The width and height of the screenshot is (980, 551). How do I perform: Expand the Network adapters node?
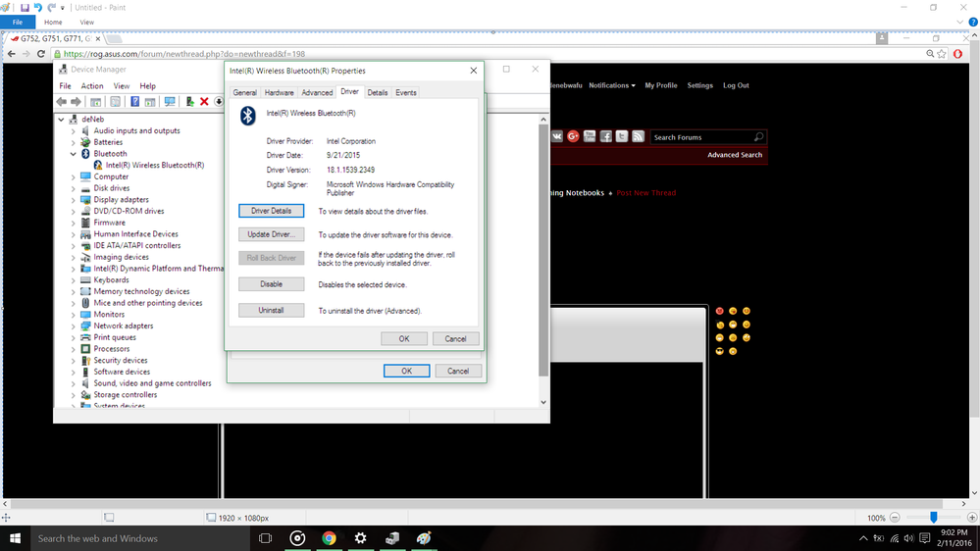click(74, 326)
